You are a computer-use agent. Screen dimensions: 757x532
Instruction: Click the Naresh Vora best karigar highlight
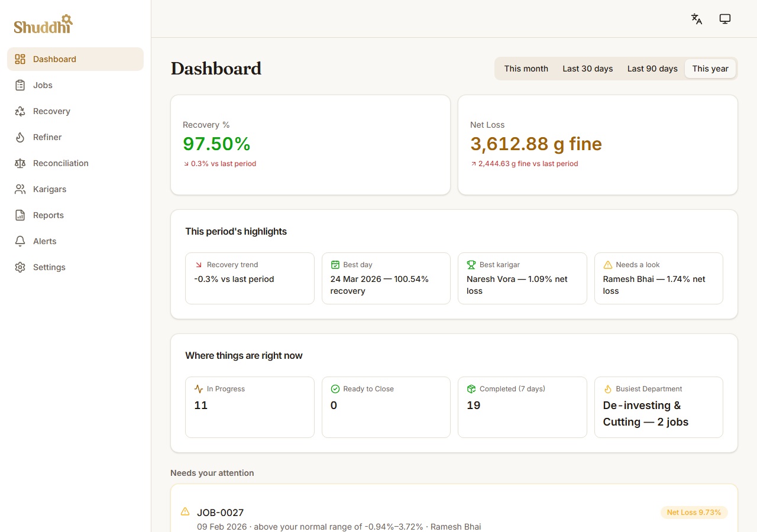tap(522, 278)
